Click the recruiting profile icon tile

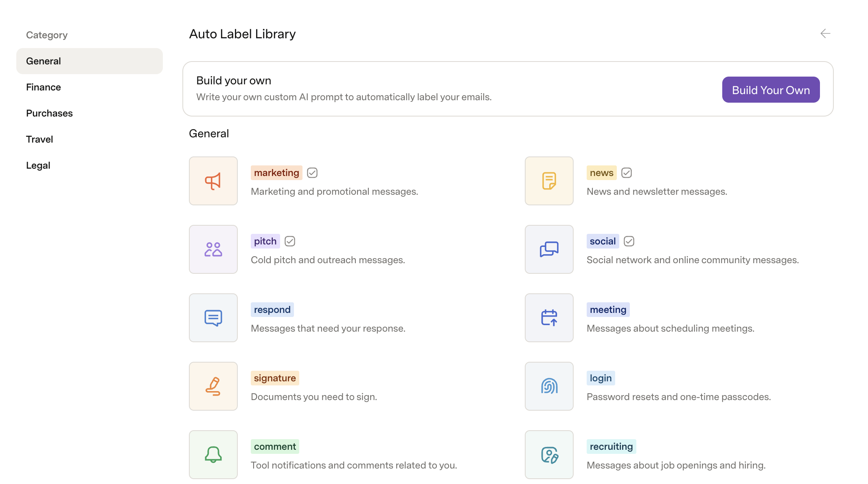(549, 455)
